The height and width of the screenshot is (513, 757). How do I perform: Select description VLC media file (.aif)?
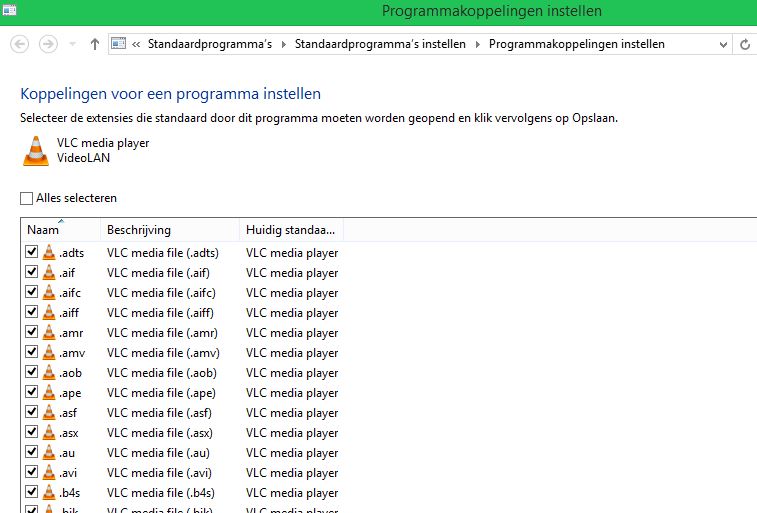pos(158,273)
